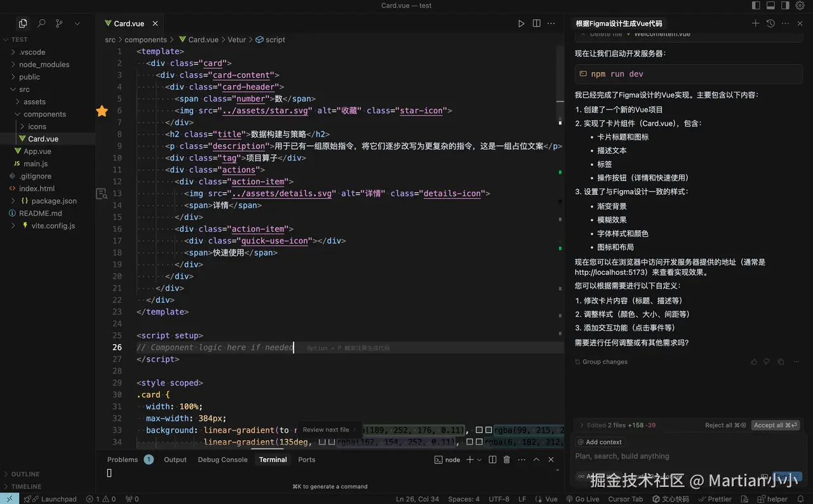Expand the node_modules folder
The height and width of the screenshot is (504, 813).
[x=48, y=64]
